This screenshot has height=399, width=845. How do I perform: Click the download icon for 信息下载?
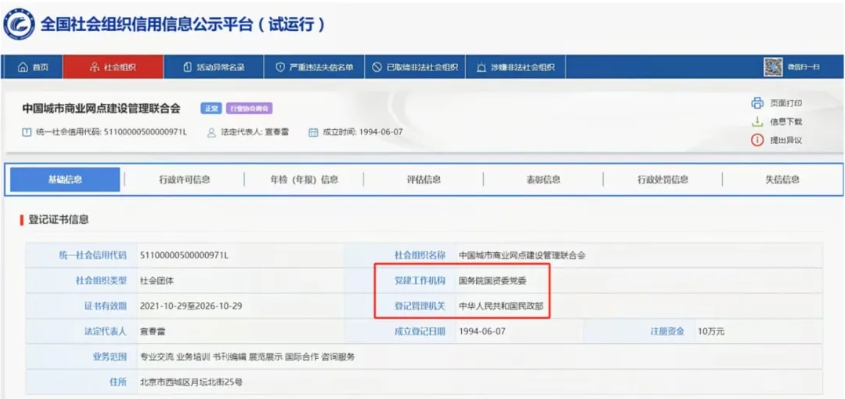point(758,121)
